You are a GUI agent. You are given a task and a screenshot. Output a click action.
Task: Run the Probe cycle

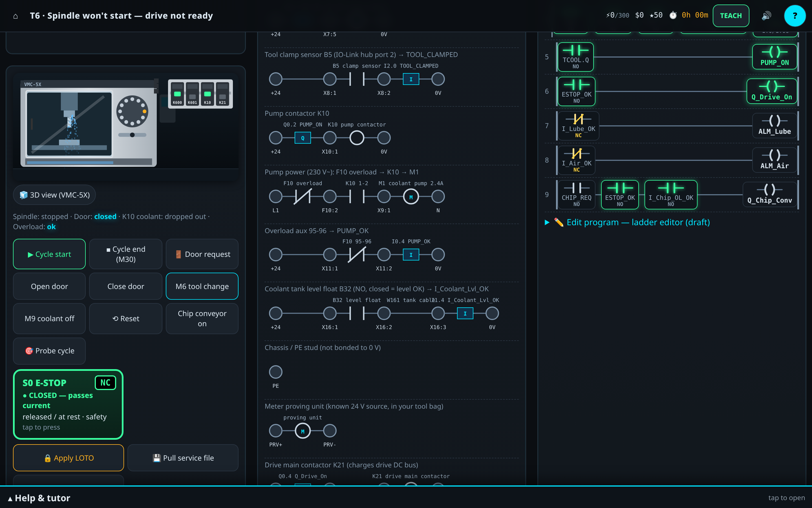49,351
